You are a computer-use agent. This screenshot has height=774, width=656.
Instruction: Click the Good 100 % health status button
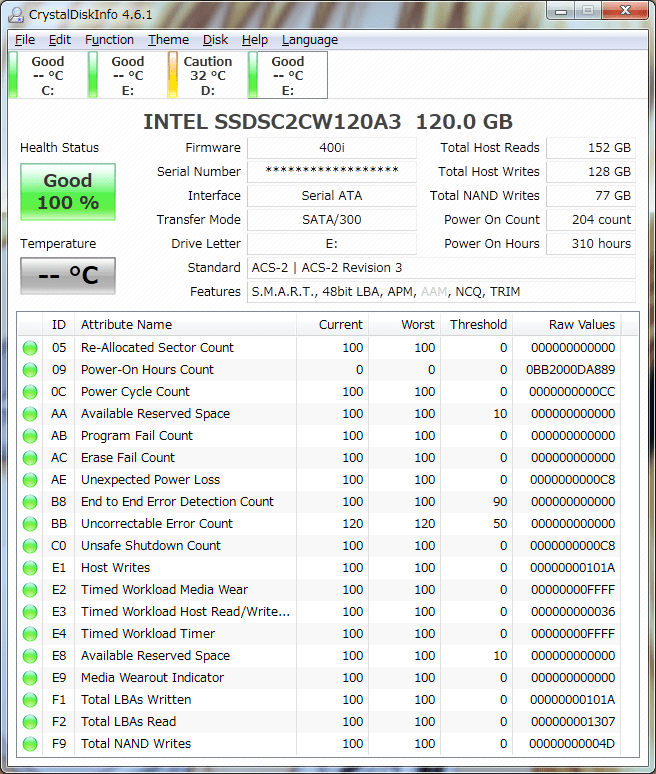(68, 192)
